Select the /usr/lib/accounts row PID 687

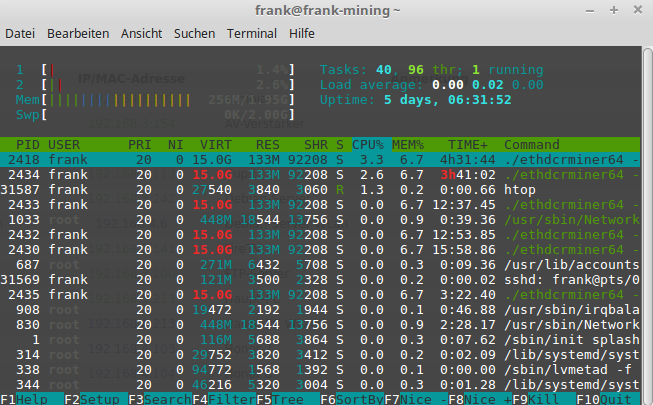[x=320, y=265]
